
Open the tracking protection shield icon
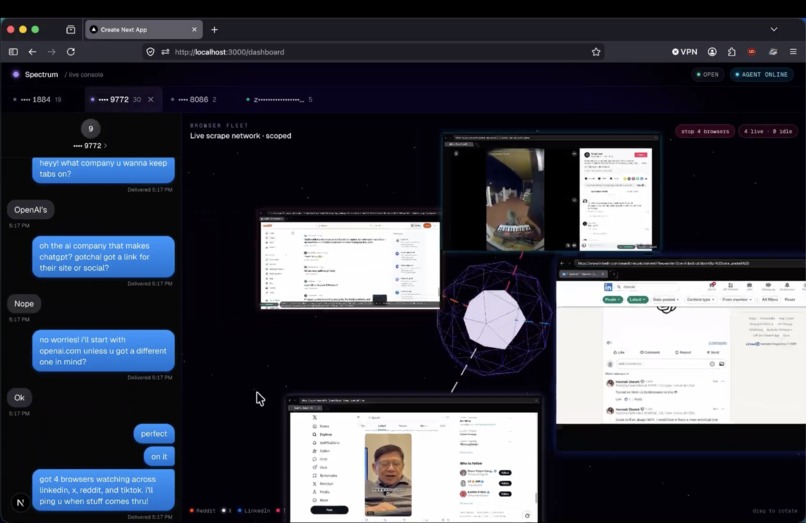point(150,52)
